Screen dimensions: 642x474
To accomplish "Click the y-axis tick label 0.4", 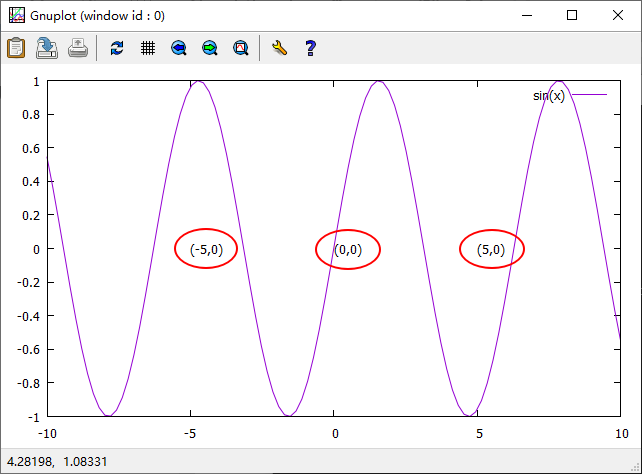I will pos(31,181).
